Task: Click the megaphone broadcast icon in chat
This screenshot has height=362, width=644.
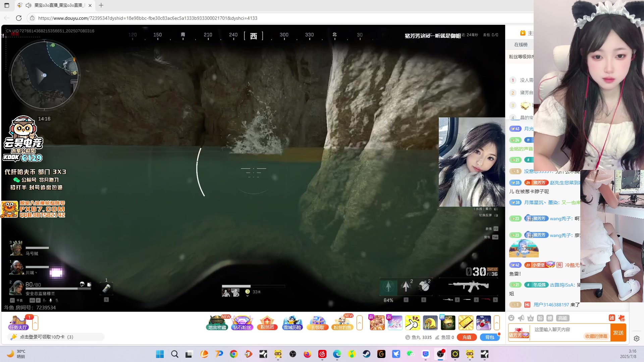Action: coord(521,318)
